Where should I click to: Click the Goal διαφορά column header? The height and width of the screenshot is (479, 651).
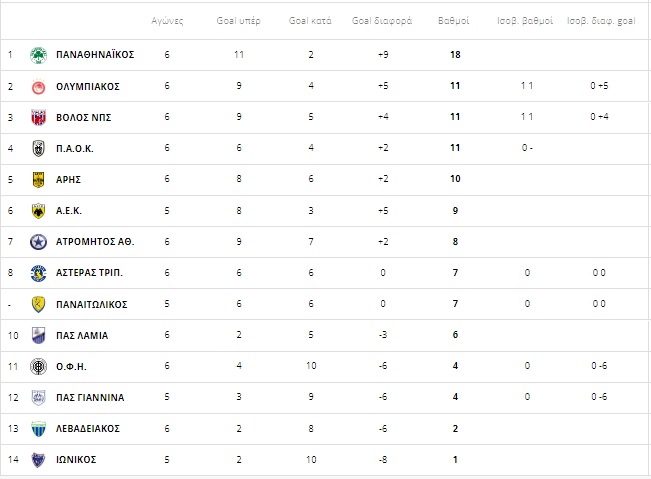pos(382,21)
